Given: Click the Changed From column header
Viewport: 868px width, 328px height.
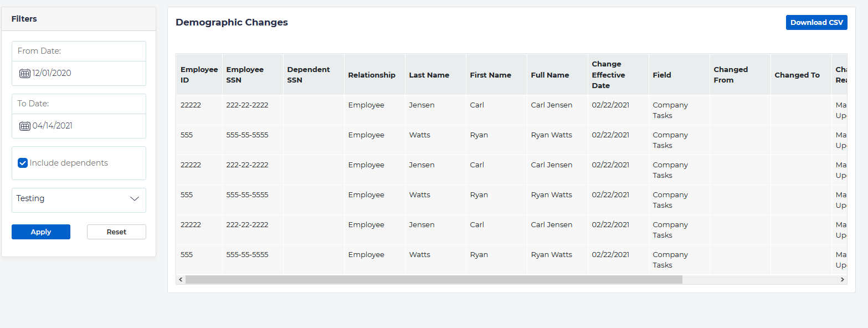Looking at the screenshot, I should (731, 75).
